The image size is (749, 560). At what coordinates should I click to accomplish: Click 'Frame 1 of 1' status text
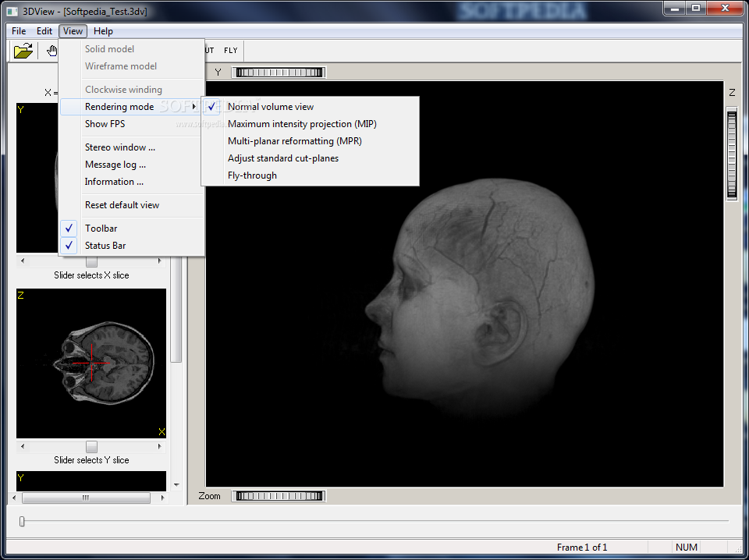[582, 547]
